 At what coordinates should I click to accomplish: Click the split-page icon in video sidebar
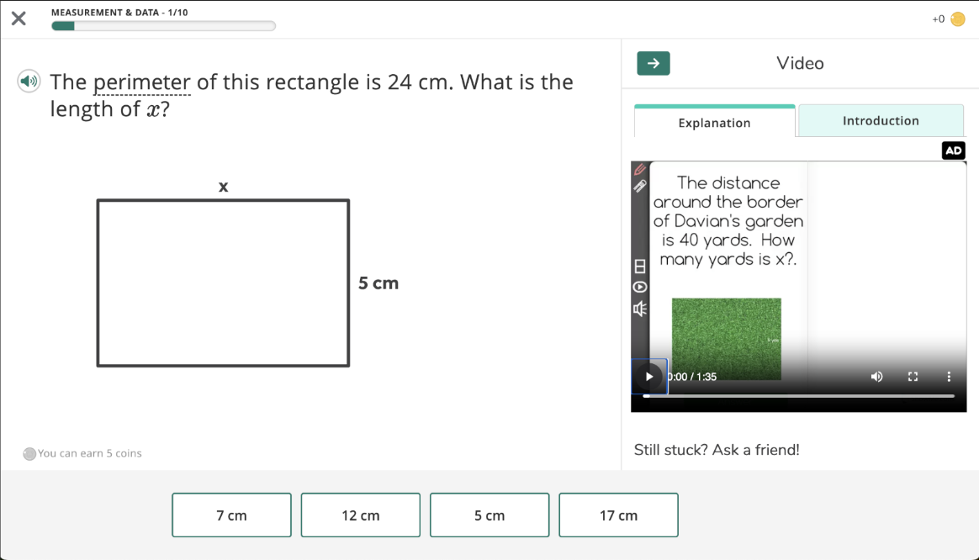pos(640,267)
